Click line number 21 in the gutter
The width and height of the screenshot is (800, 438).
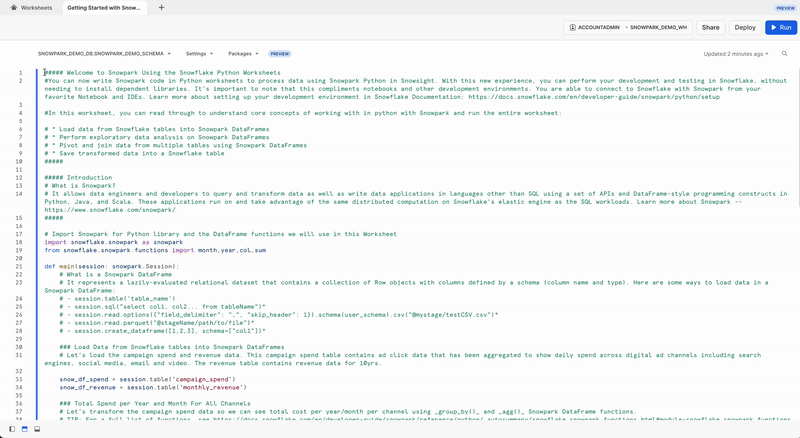[x=19, y=266]
